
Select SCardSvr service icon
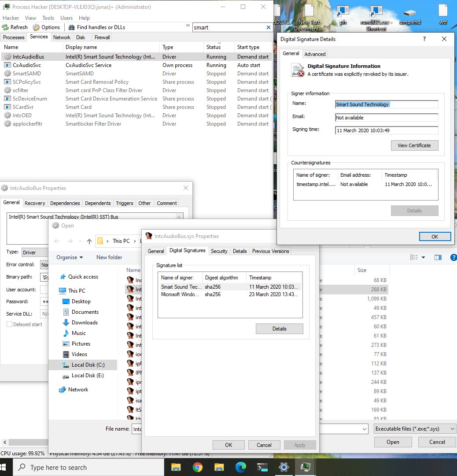pos(7,107)
